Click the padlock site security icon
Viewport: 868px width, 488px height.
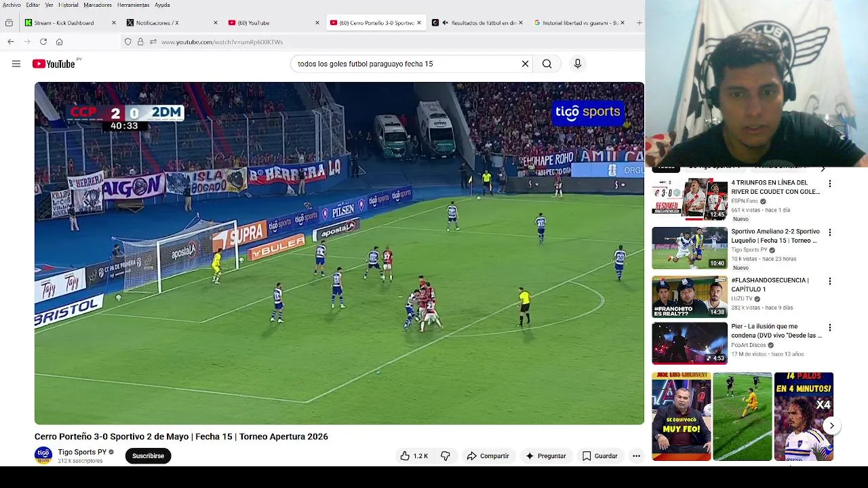[x=140, y=42]
